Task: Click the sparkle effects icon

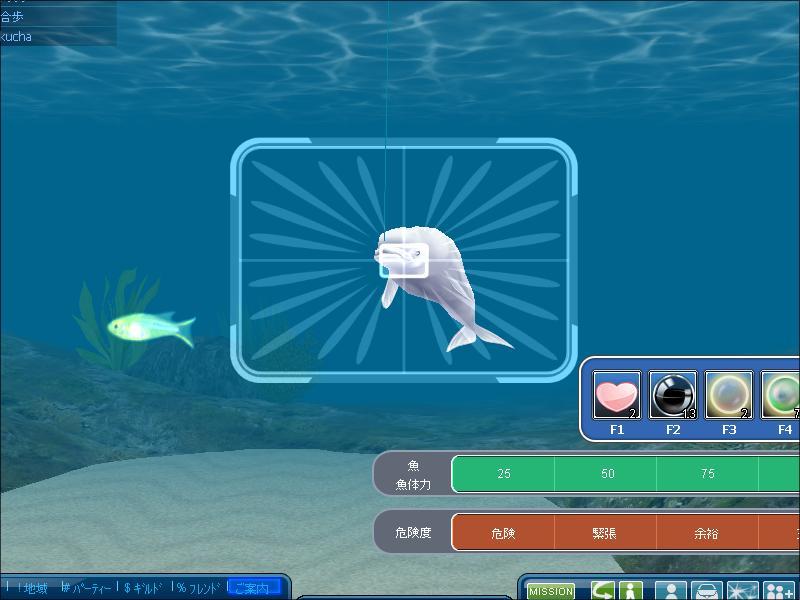Action: point(742,591)
